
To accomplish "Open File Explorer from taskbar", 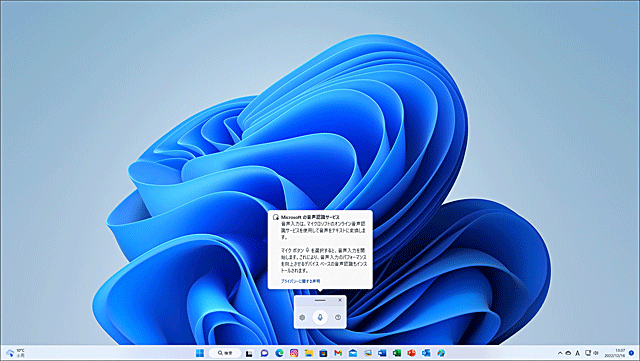I will (309, 353).
